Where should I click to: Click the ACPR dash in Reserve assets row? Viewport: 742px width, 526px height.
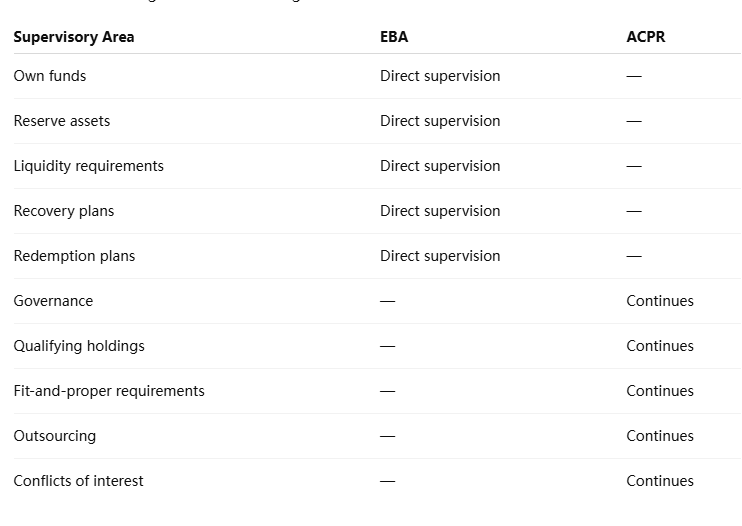click(634, 121)
